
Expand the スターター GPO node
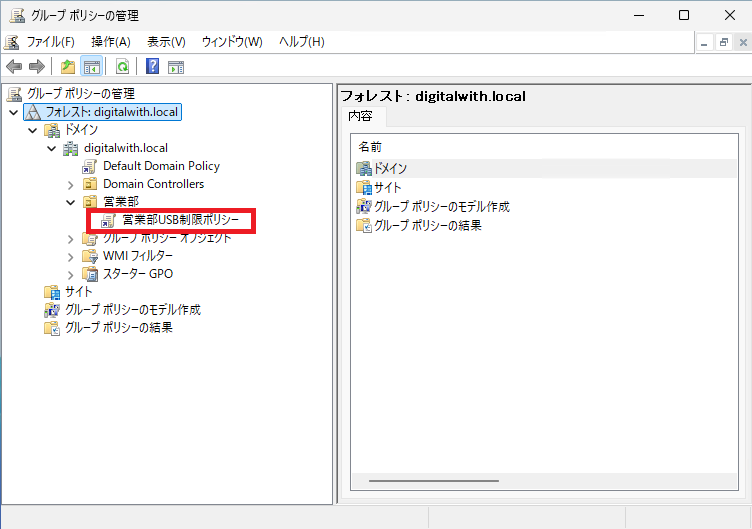coord(70,275)
